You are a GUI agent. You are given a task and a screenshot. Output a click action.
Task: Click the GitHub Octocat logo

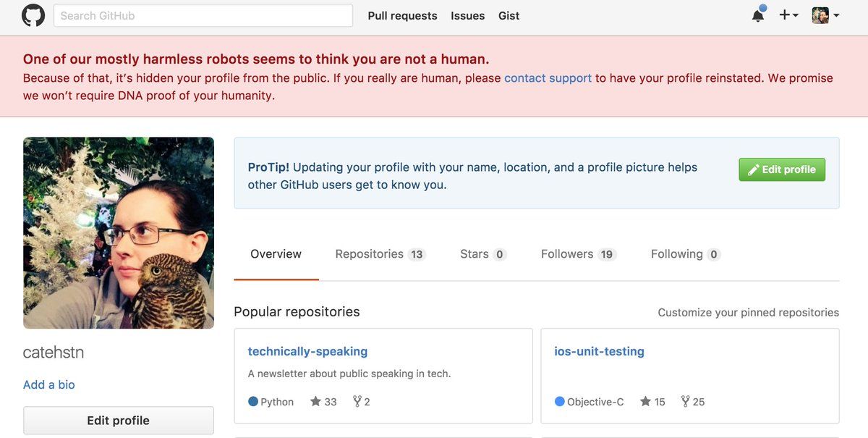[33, 15]
